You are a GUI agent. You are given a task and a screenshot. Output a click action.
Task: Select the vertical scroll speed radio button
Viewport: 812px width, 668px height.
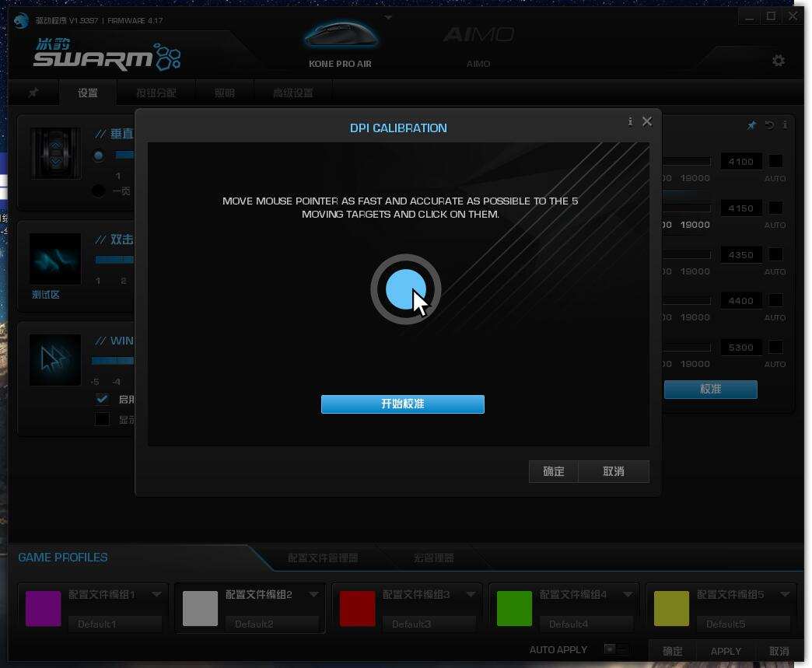pos(99,156)
